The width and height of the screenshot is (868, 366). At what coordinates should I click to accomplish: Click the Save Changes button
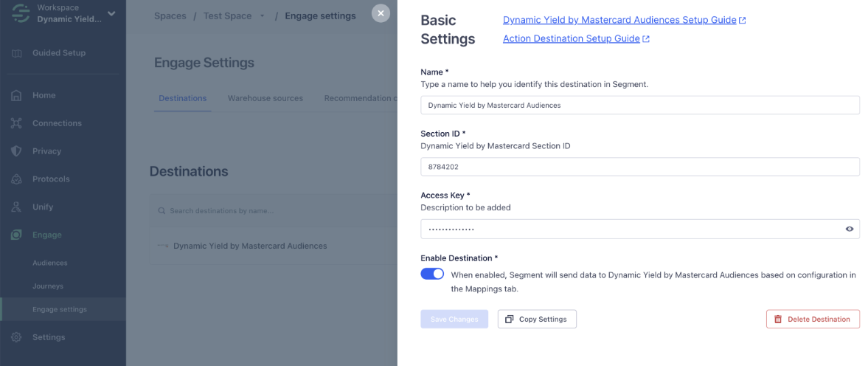pyautogui.click(x=454, y=320)
